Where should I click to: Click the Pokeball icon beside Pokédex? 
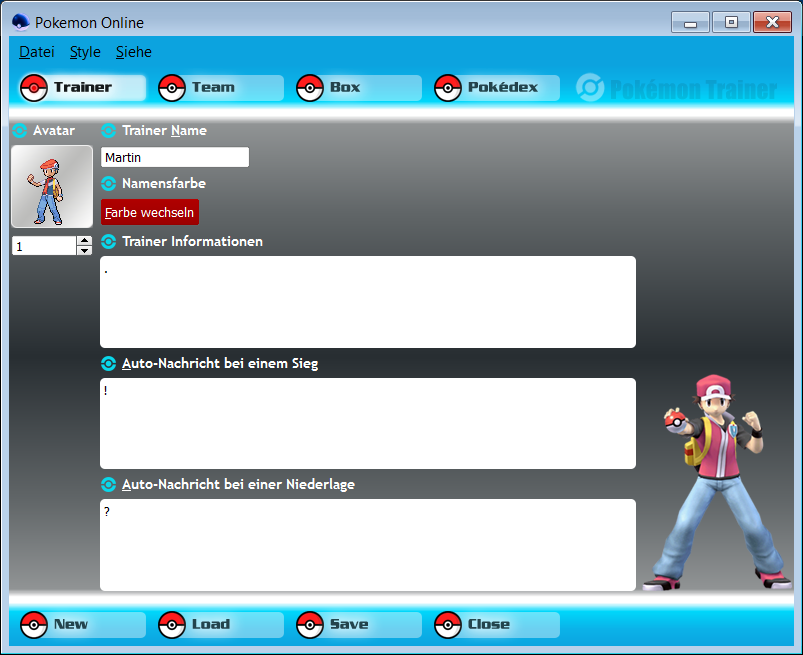point(448,88)
